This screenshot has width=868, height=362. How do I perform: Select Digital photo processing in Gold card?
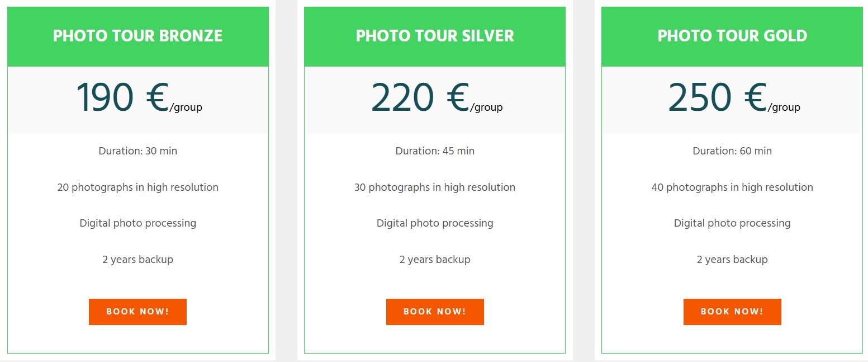pyautogui.click(x=732, y=223)
